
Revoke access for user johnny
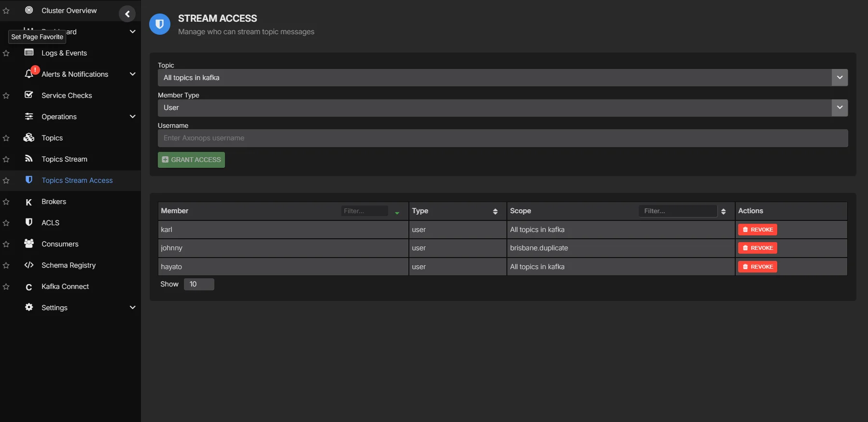(757, 248)
